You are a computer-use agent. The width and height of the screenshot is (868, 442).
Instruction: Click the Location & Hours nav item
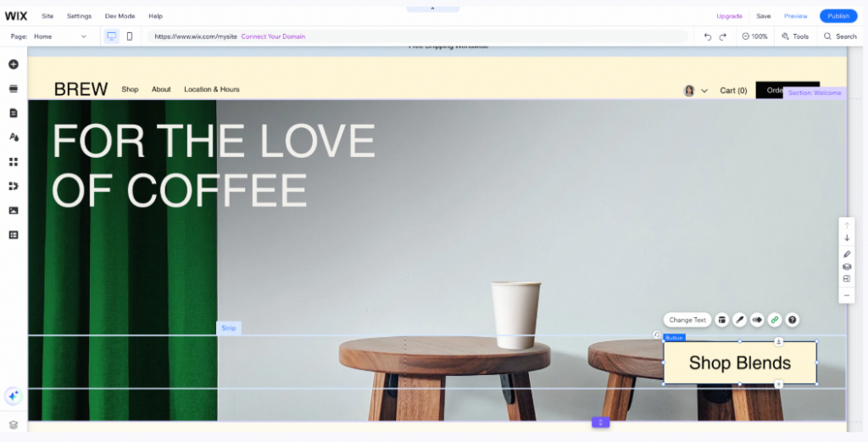211,89
